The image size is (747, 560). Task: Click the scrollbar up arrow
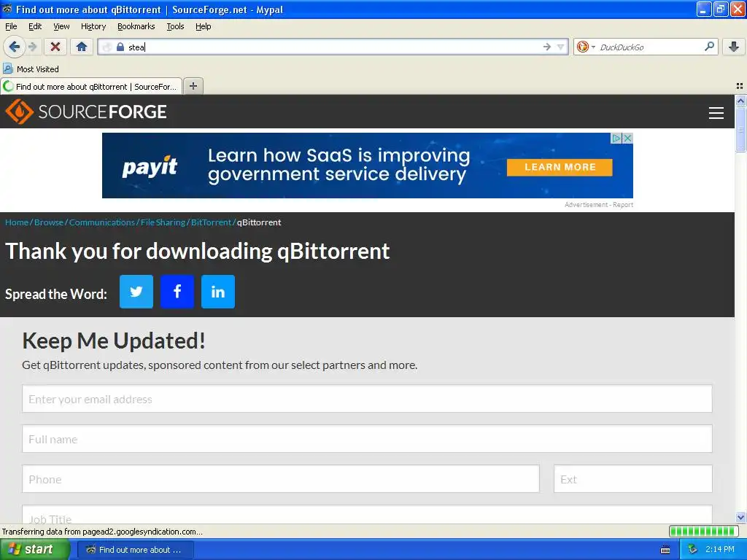coord(740,101)
